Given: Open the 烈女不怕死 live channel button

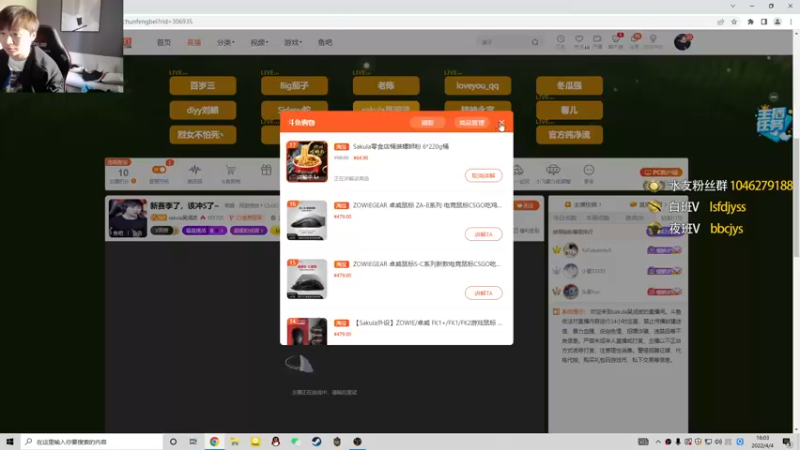Looking at the screenshot, I should [203, 135].
